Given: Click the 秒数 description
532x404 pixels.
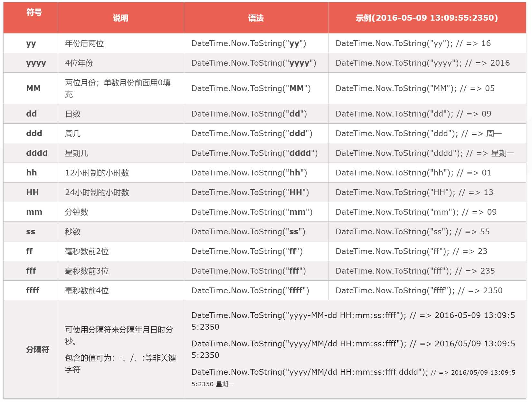Looking at the screenshot, I should (x=73, y=231).
